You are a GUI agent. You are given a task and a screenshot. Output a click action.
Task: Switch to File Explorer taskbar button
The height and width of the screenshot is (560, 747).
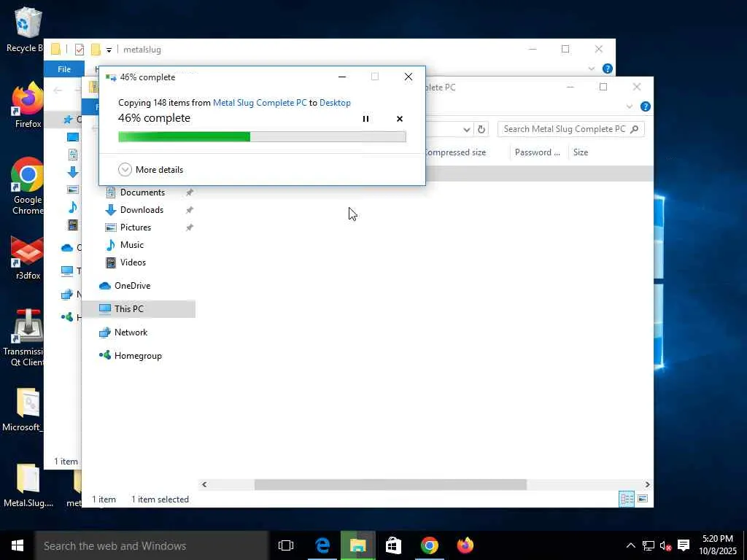(x=357, y=545)
